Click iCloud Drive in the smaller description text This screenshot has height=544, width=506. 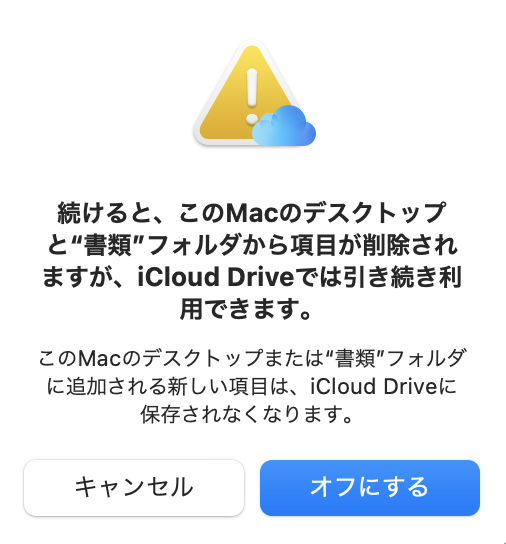pos(374,386)
